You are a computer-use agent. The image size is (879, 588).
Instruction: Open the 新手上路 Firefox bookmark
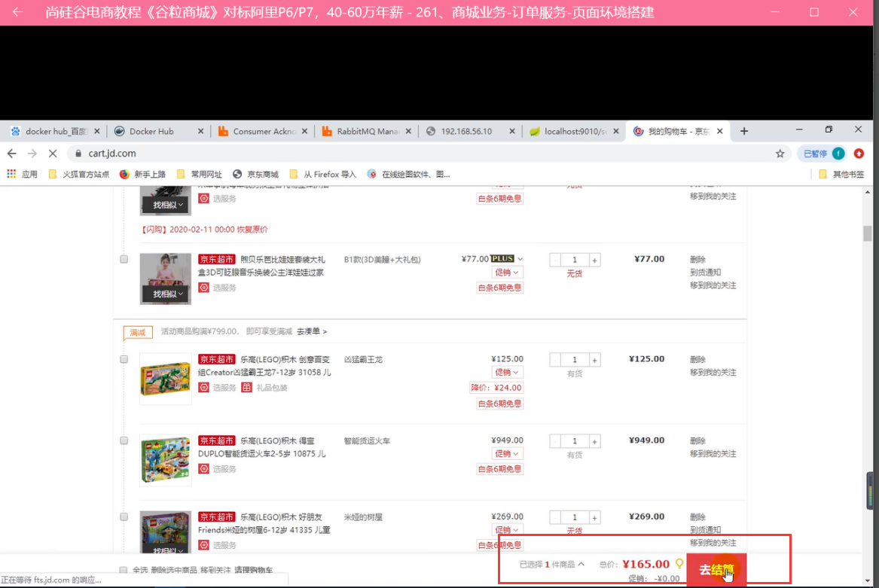[143, 175]
